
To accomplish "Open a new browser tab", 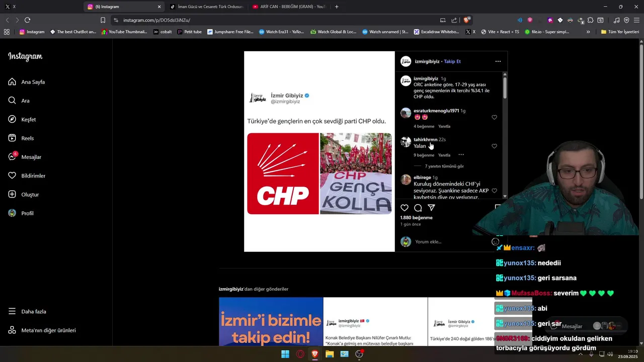I will [337, 7].
